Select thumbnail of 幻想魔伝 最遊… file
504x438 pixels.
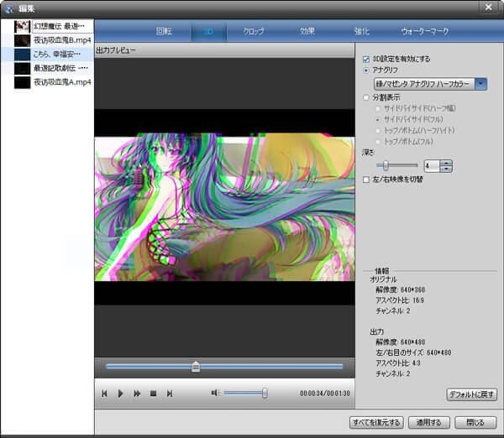coord(22,26)
